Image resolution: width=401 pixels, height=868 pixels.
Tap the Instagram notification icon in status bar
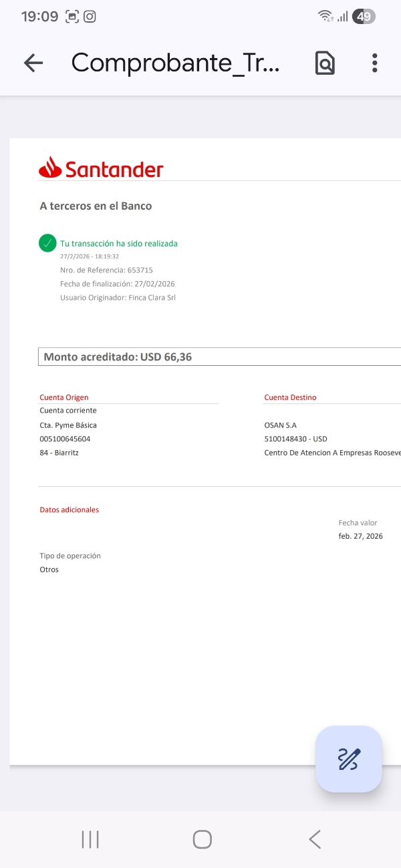point(89,17)
